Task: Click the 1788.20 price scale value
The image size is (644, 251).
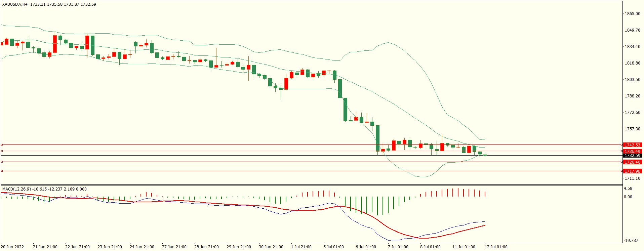Action: (632, 96)
